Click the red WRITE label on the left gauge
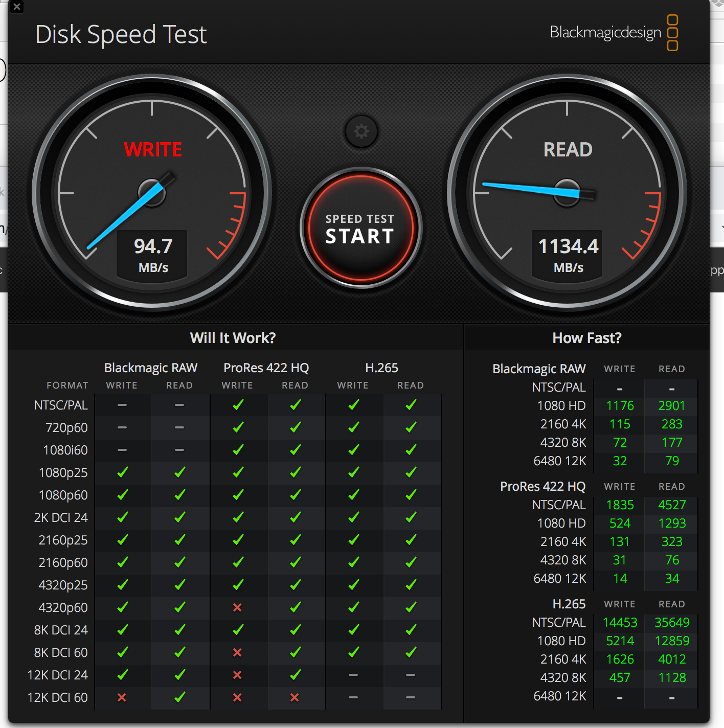The height and width of the screenshot is (728, 724). 153,150
